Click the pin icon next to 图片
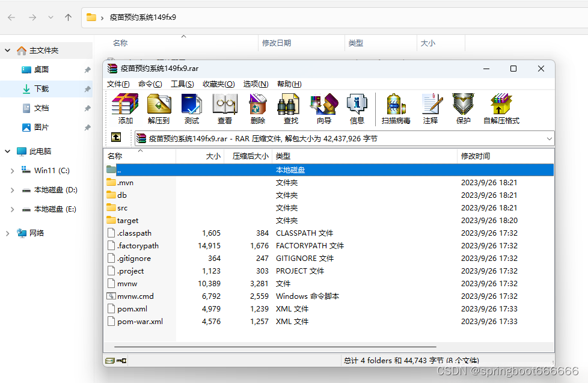This screenshot has height=383, width=588. tap(87, 127)
